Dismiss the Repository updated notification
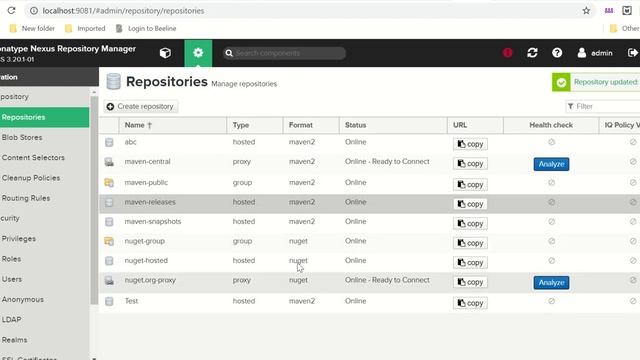Screen dimensions: 640x360 click(x=596, y=82)
